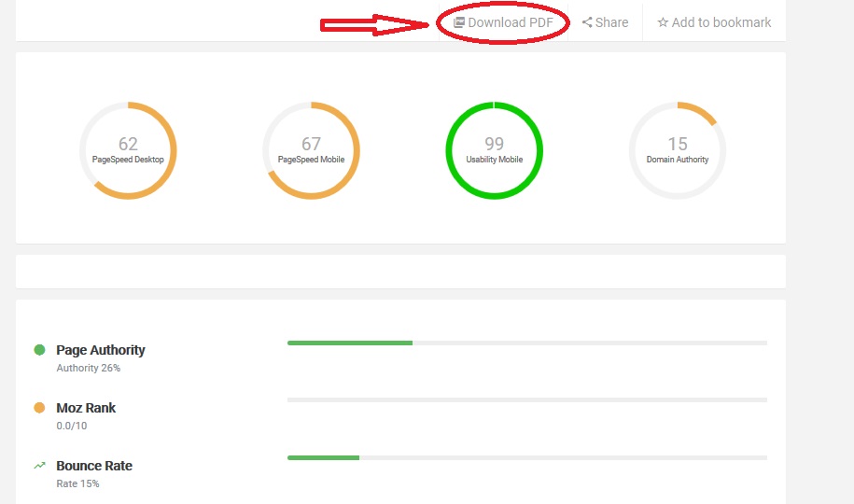Click the share network icon

point(587,22)
